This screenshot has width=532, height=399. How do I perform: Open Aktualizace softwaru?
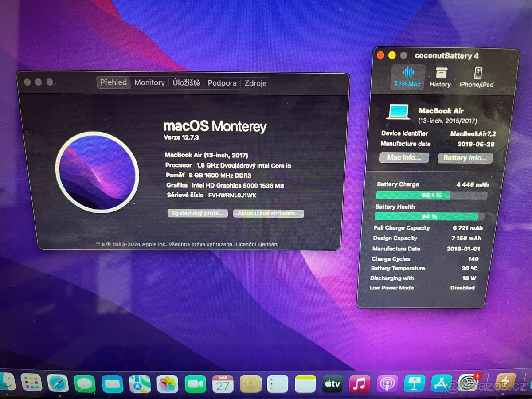[x=268, y=214]
